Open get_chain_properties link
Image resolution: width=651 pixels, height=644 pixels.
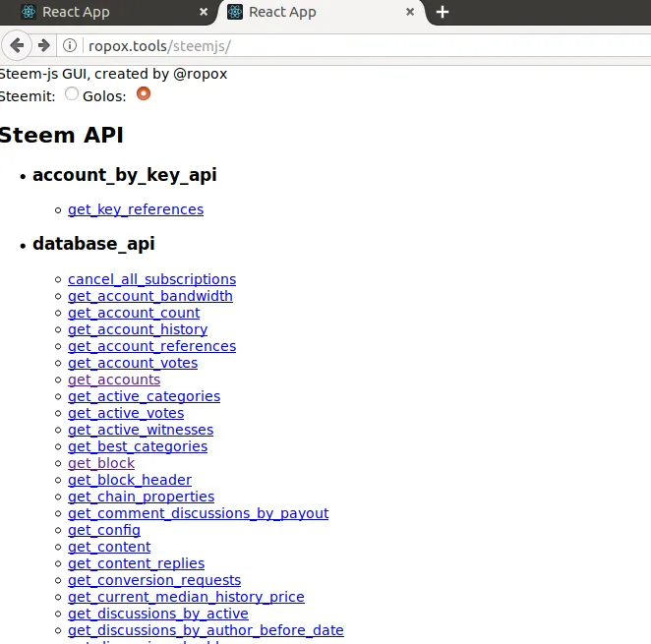tap(142, 497)
